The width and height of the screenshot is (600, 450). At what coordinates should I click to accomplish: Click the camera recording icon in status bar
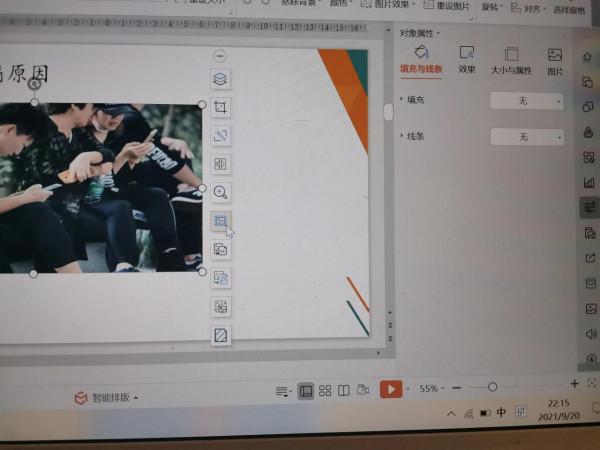[362, 390]
